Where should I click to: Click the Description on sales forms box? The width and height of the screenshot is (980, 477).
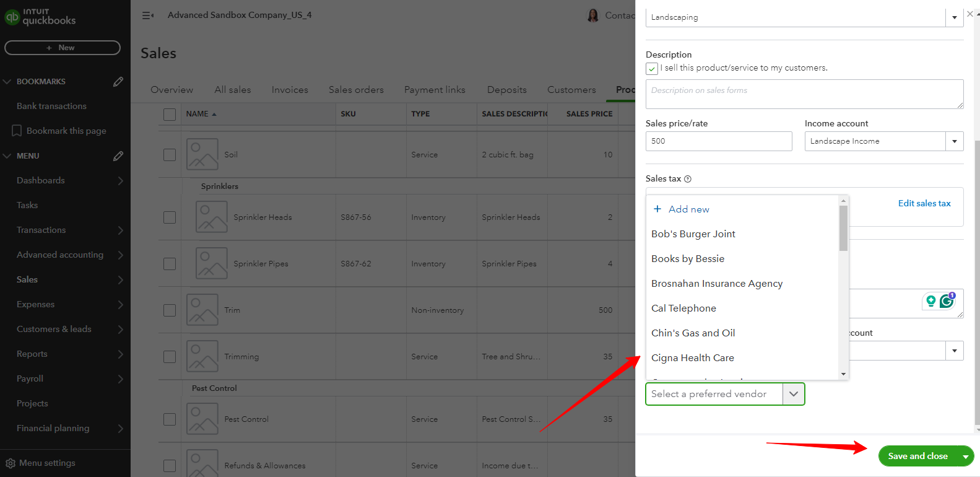coord(804,94)
